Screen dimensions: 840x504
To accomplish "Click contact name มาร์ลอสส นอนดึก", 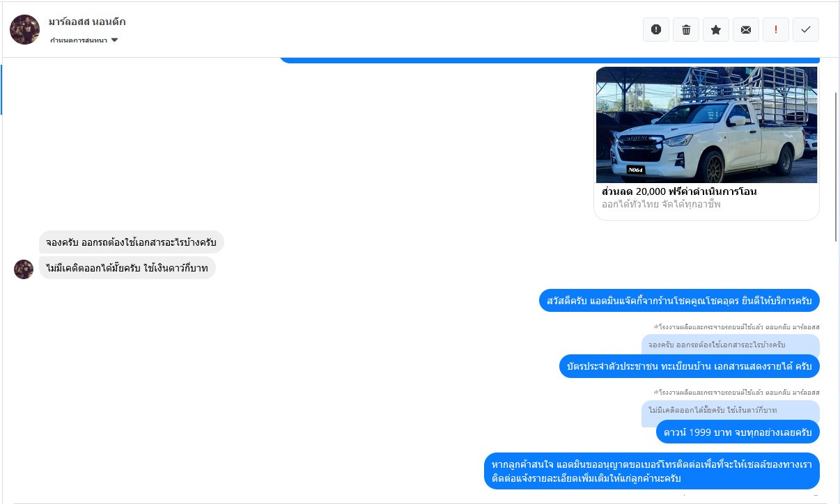I will (87, 22).
